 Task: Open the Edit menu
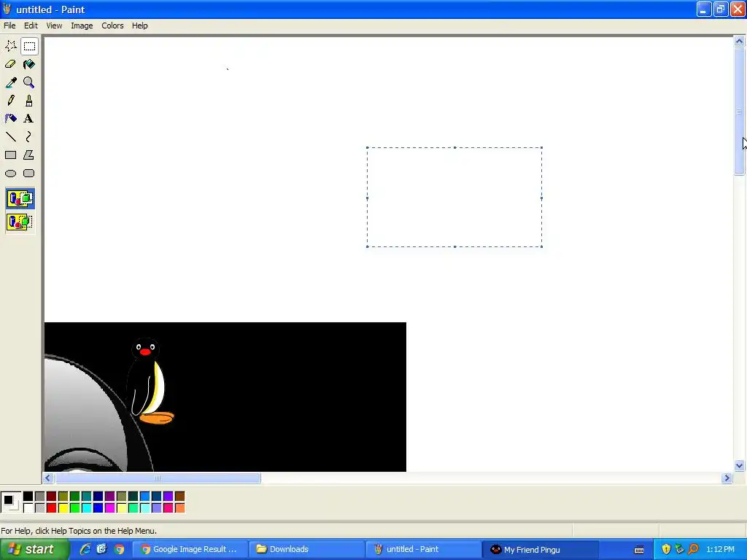pos(31,26)
